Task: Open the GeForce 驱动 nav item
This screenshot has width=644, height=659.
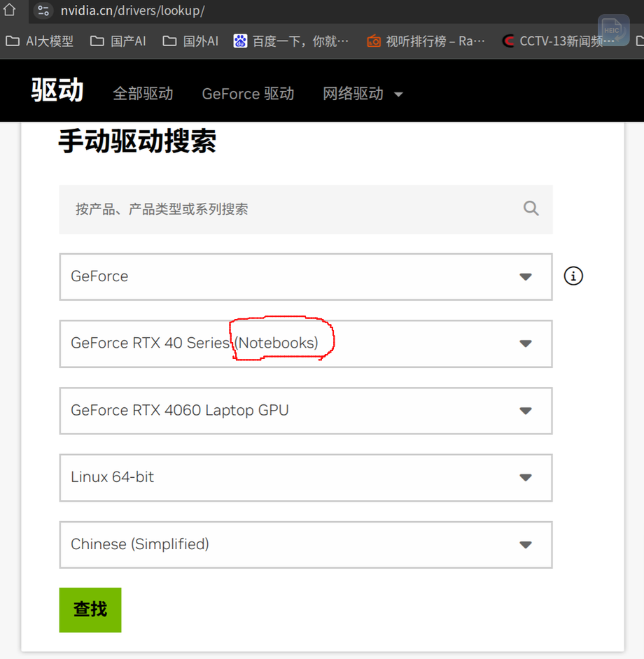Action: click(248, 94)
